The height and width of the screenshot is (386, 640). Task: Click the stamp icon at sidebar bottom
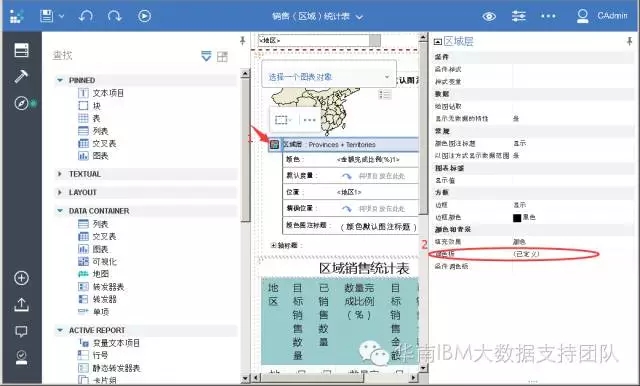click(21, 357)
